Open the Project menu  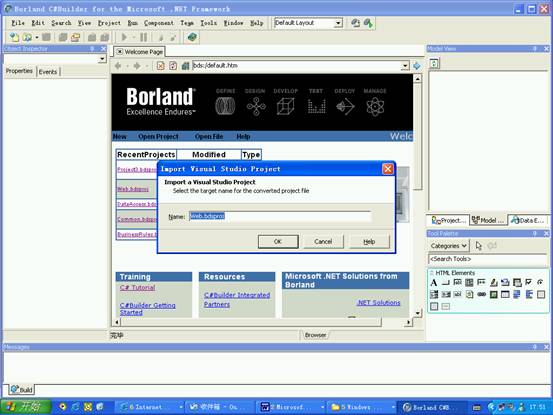coord(109,23)
